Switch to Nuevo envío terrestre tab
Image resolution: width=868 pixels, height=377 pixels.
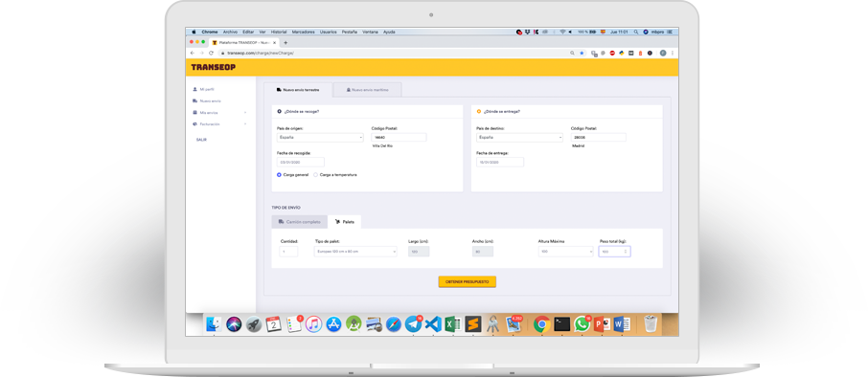298,90
